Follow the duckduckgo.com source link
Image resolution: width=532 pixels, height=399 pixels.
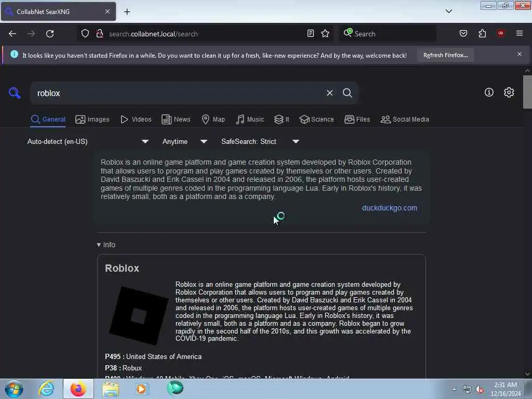point(390,208)
